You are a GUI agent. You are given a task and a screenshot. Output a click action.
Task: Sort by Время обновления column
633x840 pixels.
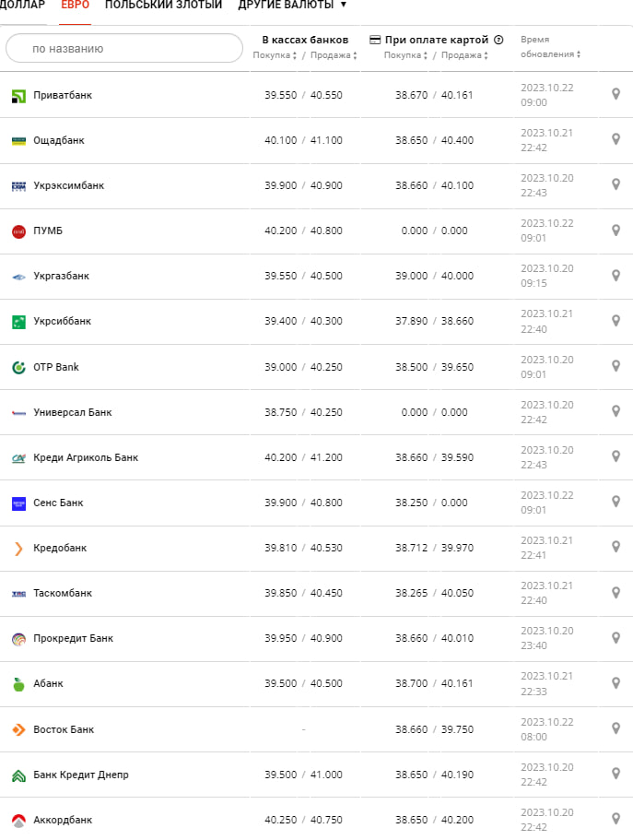(x=550, y=47)
